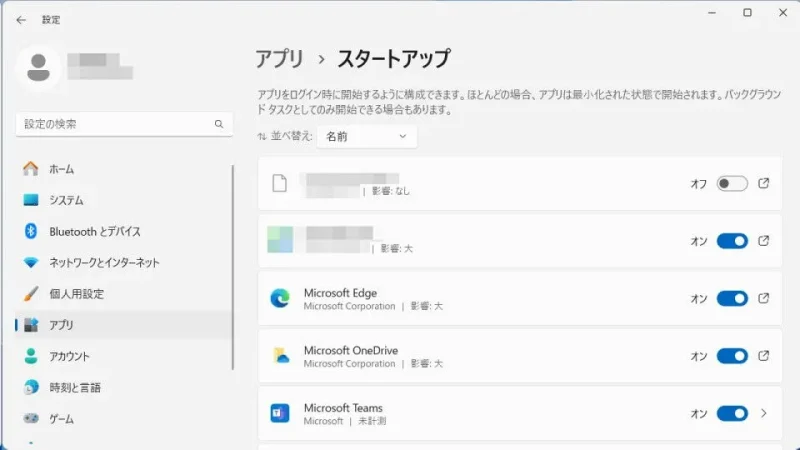Click the search magnifier icon
The width and height of the screenshot is (800, 450).
coord(219,124)
